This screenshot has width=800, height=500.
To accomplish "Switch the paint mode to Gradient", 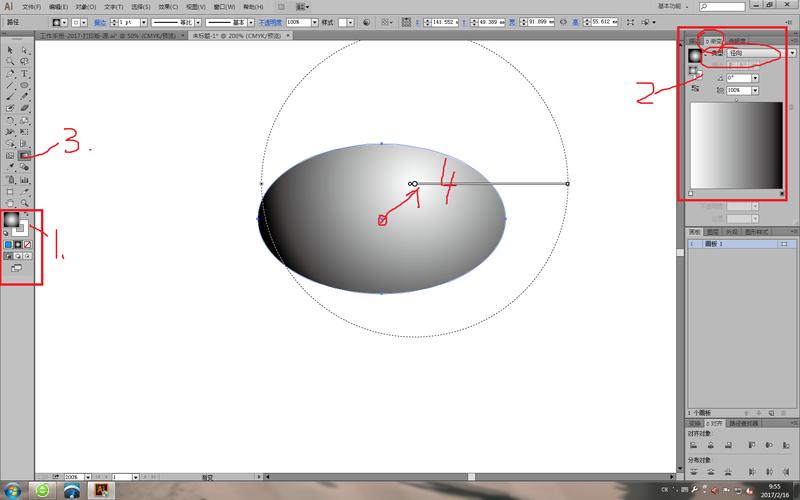I will (x=18, y=244).
